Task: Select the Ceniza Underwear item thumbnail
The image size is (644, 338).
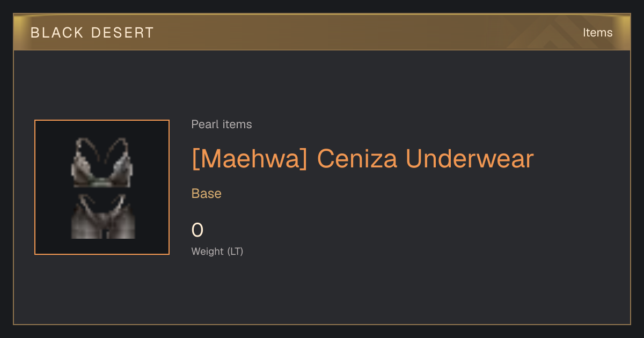Action: tap(102, 187)
